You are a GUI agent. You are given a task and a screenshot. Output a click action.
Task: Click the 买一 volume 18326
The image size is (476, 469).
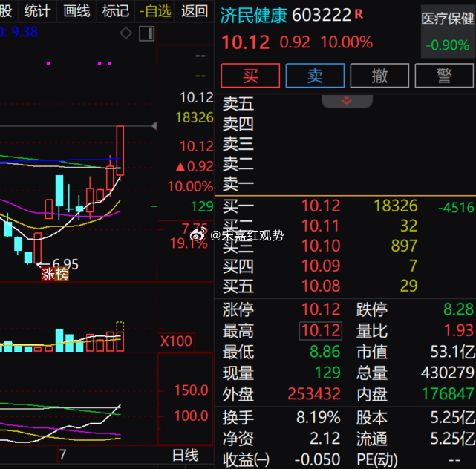point(396,206)
